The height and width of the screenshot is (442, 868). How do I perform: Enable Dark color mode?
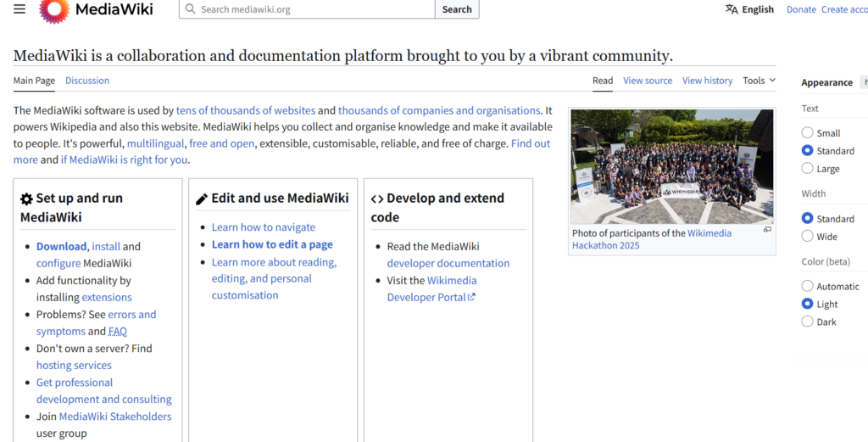pyautogui.click(x=807, y=322)
